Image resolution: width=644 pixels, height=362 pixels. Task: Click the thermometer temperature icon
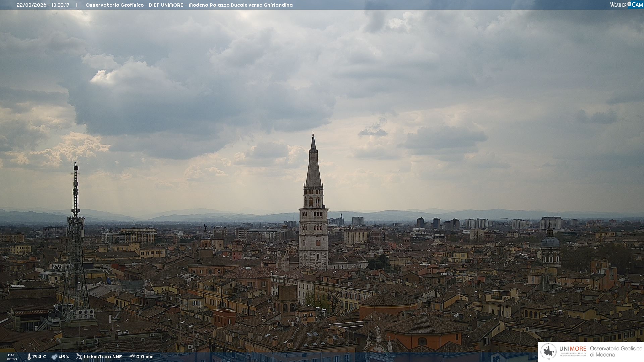(x=29, y=357)
